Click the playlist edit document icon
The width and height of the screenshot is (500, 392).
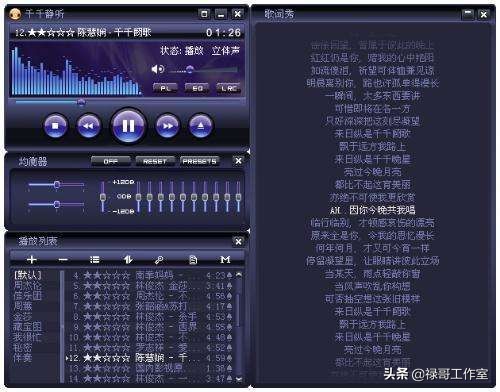click(x=193, y=259)
